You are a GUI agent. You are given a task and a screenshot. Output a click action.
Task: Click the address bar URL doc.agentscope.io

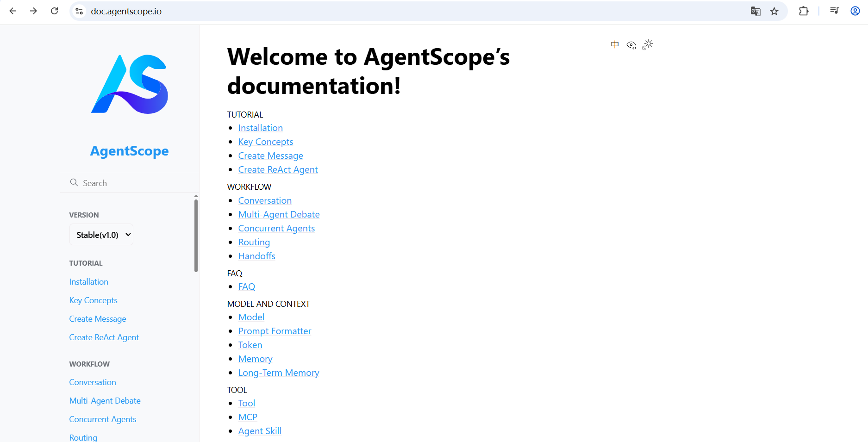coord(126,11)
